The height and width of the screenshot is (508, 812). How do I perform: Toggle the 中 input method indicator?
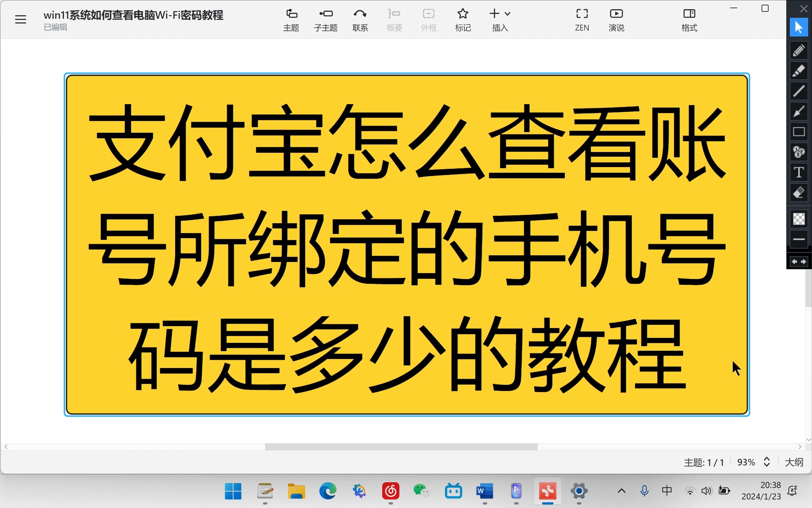667,491
